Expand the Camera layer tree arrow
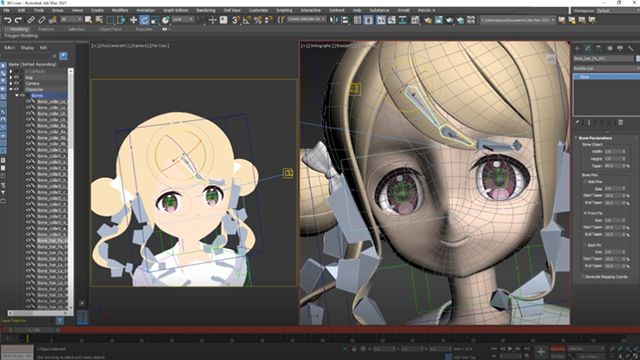Image resolution: width=640 pixels, height=360 pixels. 11,83
